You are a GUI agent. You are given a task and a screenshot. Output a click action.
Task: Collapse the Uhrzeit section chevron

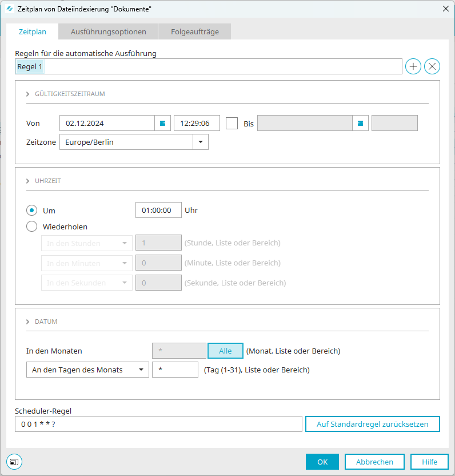[x=27, y=181]
